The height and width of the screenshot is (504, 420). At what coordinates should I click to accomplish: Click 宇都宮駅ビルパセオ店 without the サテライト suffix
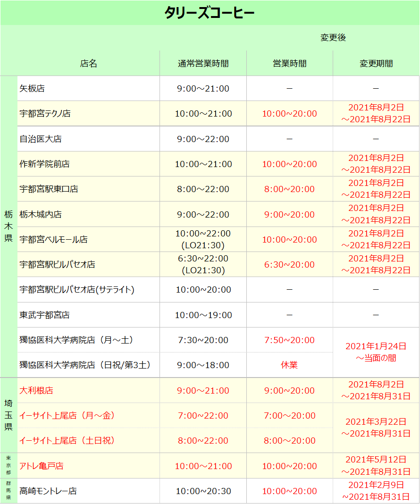(57, 265)
